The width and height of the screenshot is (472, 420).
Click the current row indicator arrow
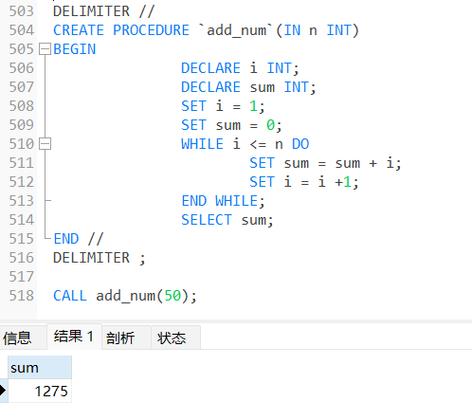(x=3, y=390)
